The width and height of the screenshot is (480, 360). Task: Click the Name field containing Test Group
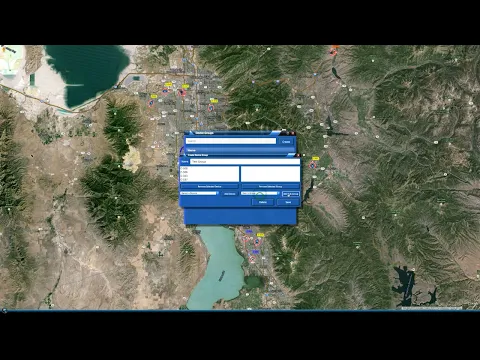pos(245,161)
